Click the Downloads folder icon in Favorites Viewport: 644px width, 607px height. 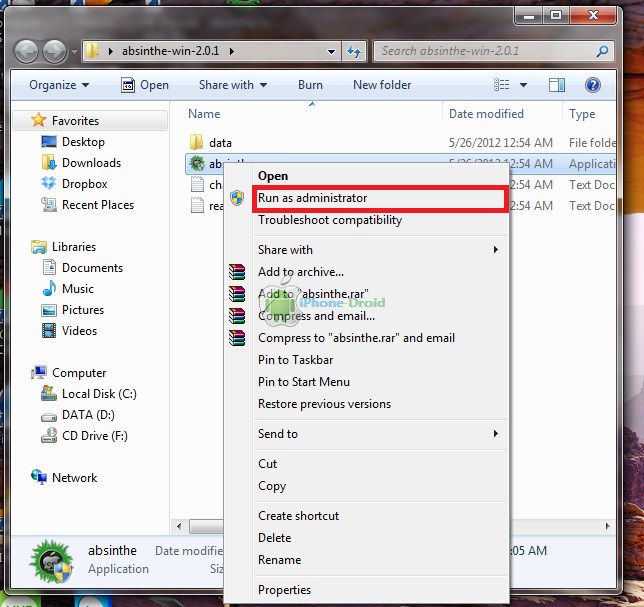(49, 163)
